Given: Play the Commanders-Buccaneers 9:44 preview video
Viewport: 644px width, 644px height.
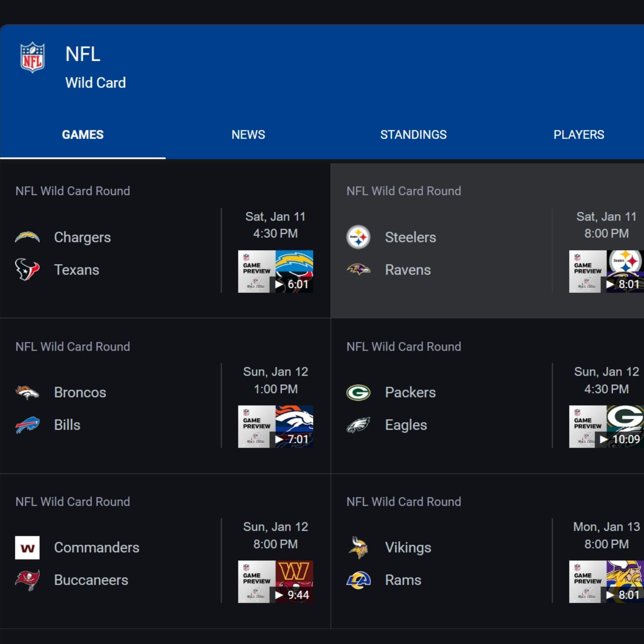Looking at the screenshot, I should [275, 582].
